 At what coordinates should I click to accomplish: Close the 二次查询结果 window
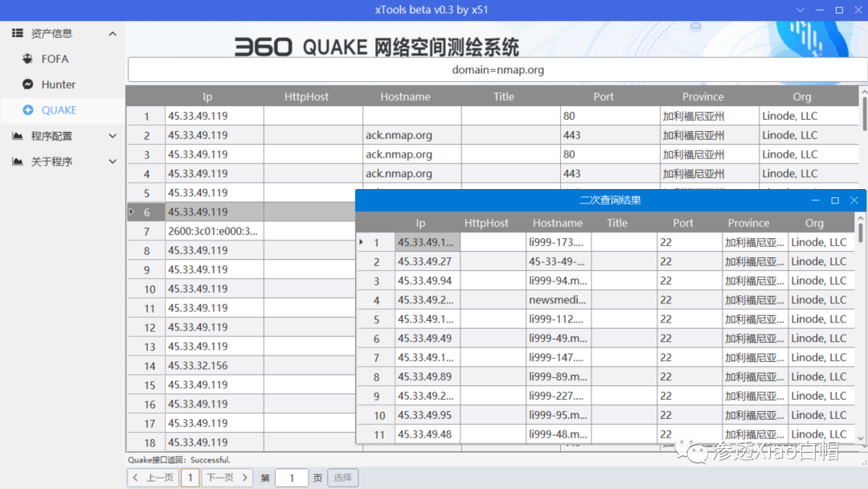[854, 200]
